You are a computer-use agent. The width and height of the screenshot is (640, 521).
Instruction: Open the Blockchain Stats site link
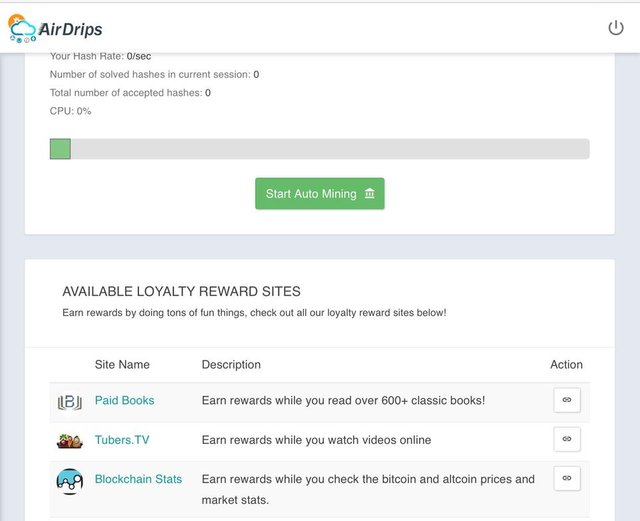pos(138,479)
